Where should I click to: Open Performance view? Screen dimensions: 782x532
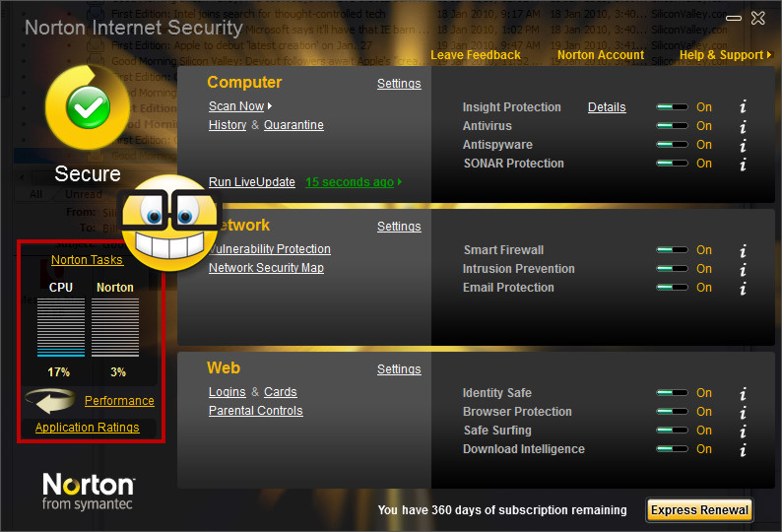pos(119,401)
